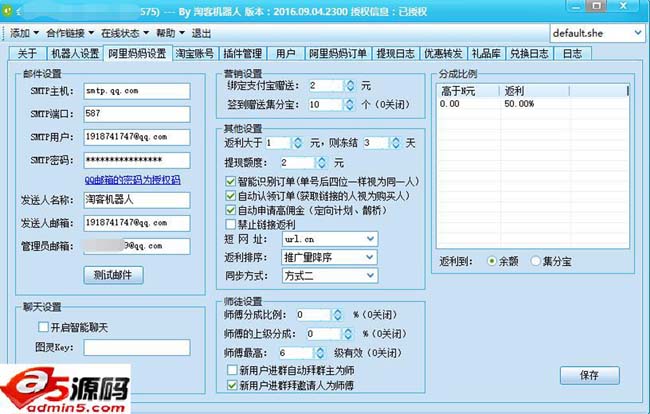The height and width of the screenshot is (414, 650).
Task: Switch to the 机器人设置 tab
Action: pos(75,53)
